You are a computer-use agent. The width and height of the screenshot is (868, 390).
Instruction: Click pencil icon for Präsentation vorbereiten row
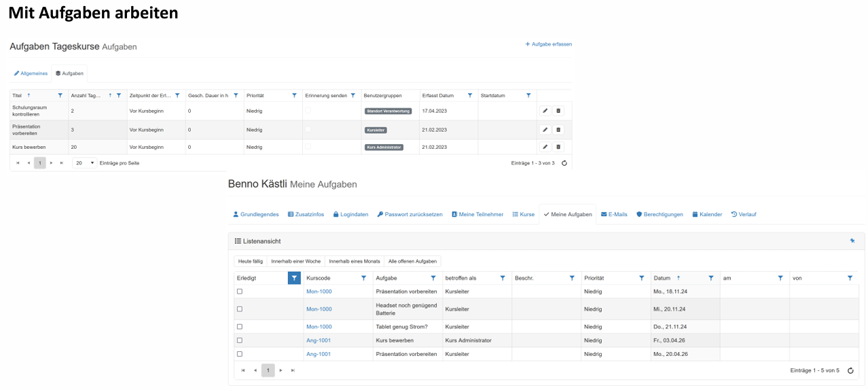pyautogui.click(x=545, y=130)
